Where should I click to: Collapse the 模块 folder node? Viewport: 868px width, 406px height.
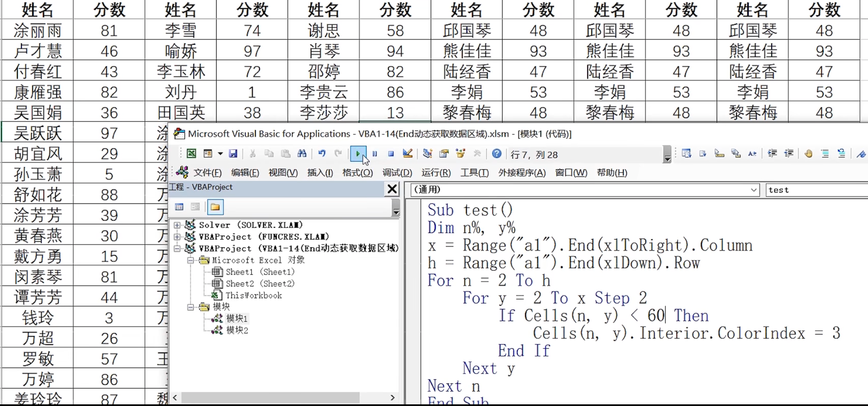[x=191, y=307]
